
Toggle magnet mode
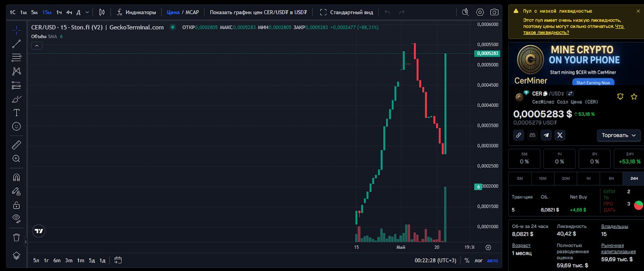[x=17, y=177]
